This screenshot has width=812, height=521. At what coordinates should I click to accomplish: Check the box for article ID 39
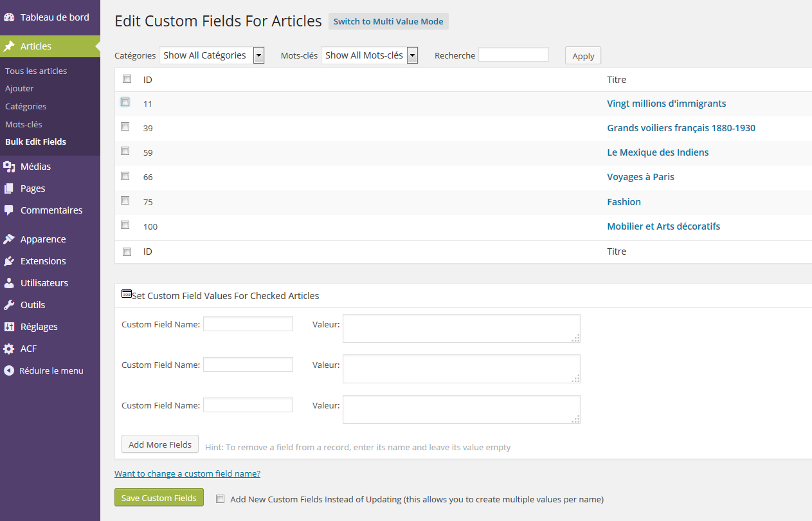(x=125, y=127)
